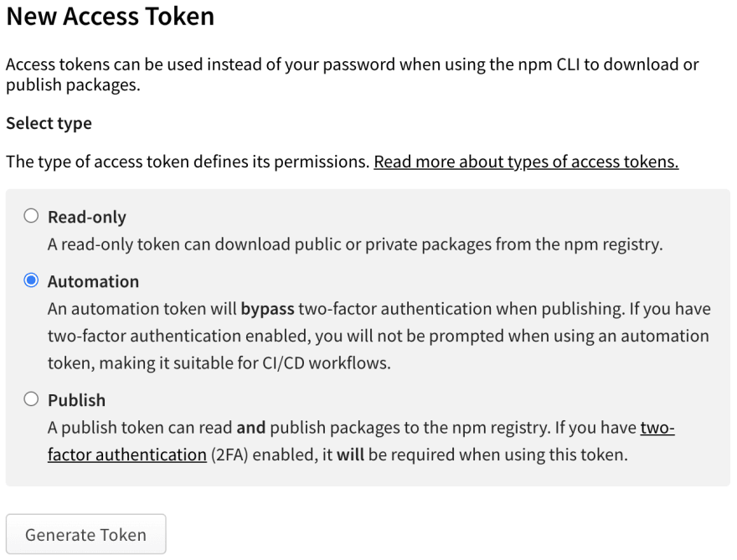The image size is (737, 560).
Task: Click "The type of access token defines" sentence
Action: (x=188, y=162)
